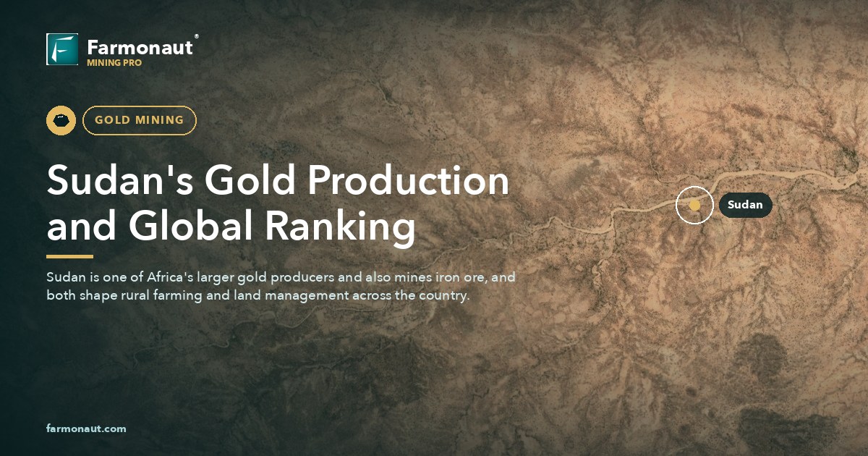
Task: Click the headline "Sudan's Gold Production"
Action: pos(278,181)
